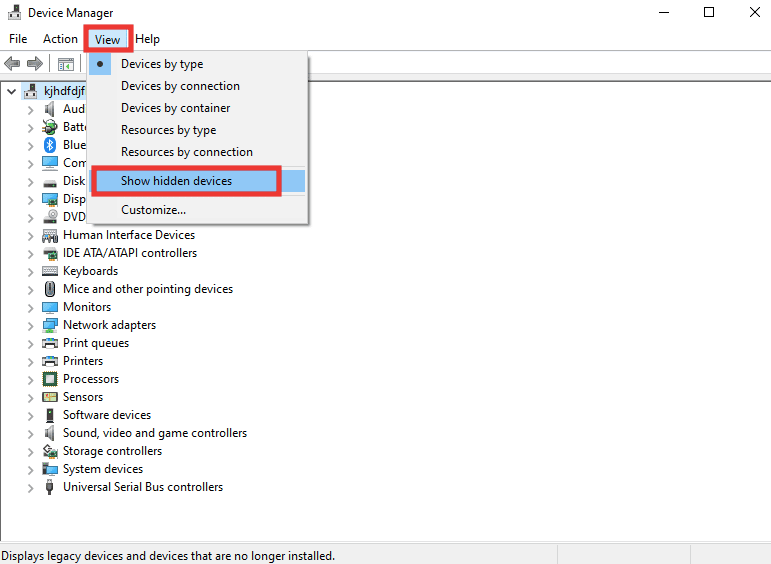
Task: Click the Computer category monitor icon
Action: pyautogui.click(x=50, y=163)
